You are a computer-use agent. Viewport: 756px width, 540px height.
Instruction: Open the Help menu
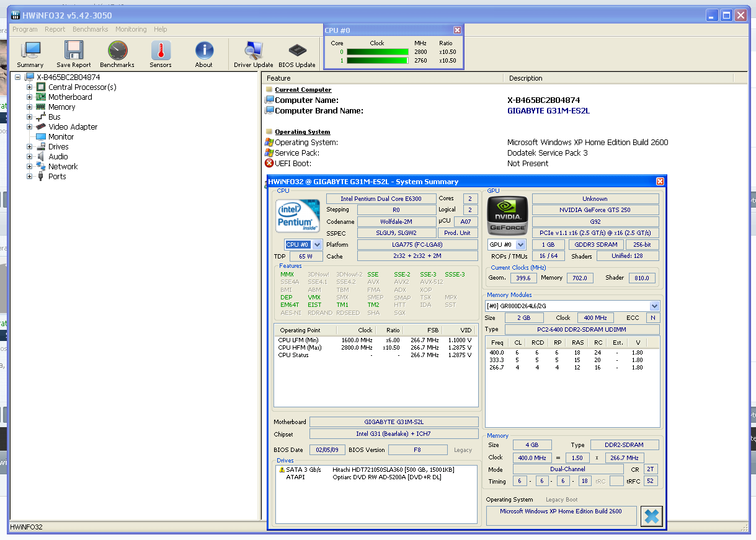[161, 29]
